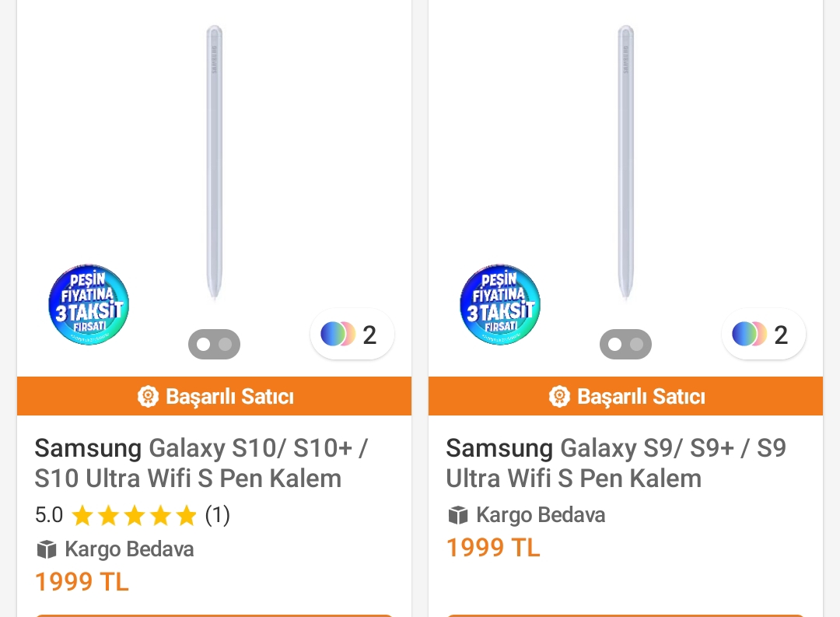Click the image pager dots on S9 card
This screenshot has height=617, width=840.
[x=625, y=345]
